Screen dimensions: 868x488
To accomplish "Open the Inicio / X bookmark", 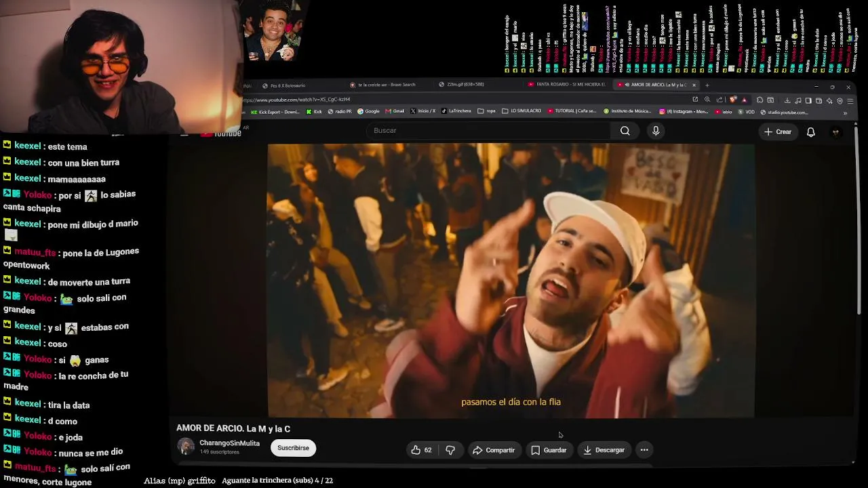I will coord(422,111).
